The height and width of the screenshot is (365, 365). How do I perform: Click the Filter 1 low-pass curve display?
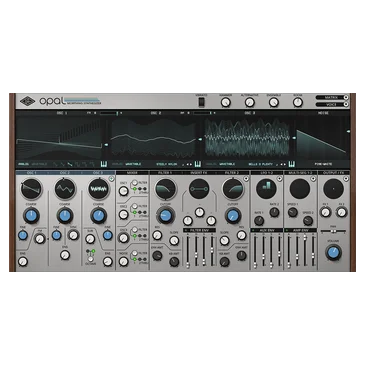pos(166,189)
